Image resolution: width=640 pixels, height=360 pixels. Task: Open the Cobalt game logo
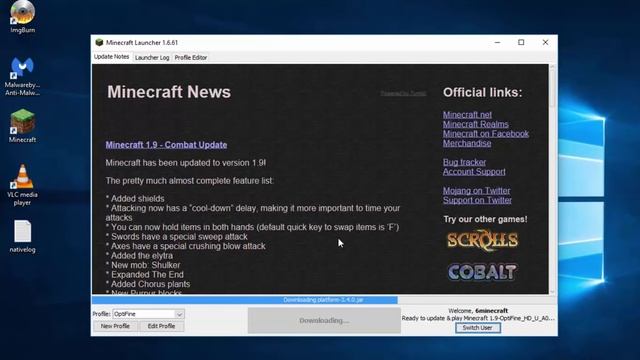coord(482,272)
